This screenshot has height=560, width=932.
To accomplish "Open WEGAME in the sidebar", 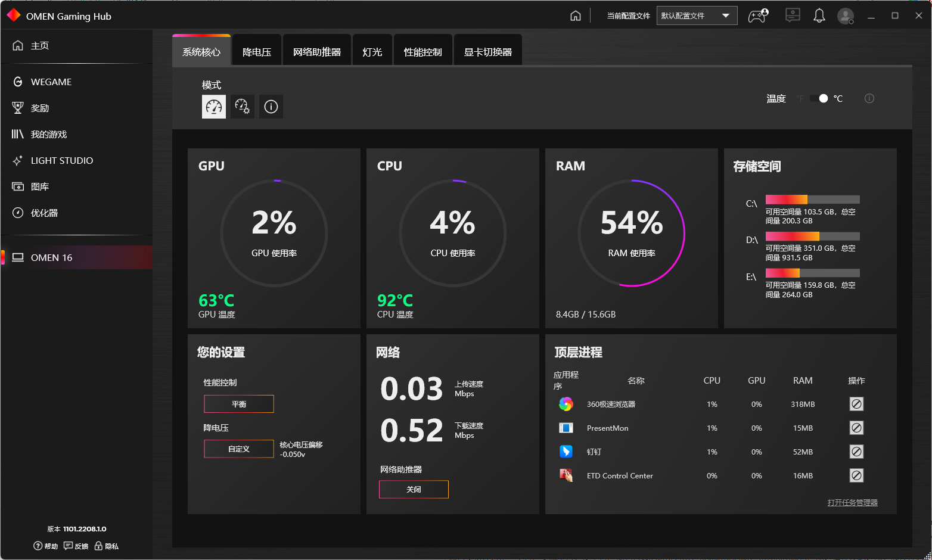I will point(77,82).
